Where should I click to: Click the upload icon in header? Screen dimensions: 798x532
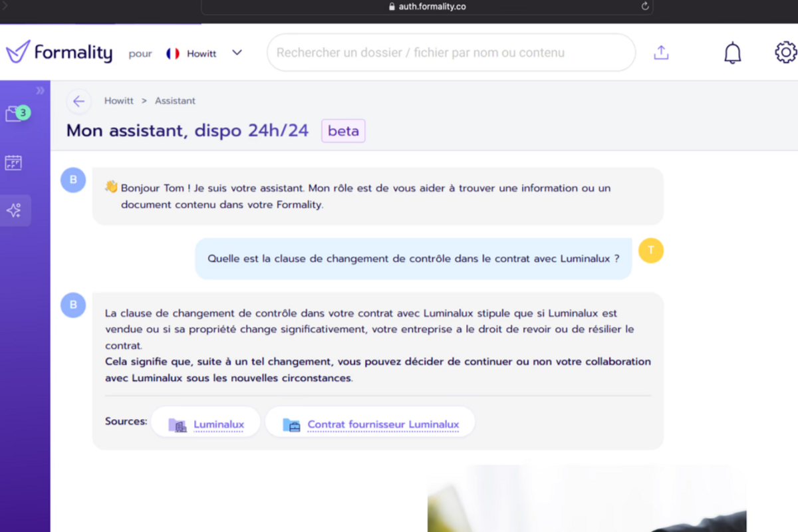(x=661, y=53)
